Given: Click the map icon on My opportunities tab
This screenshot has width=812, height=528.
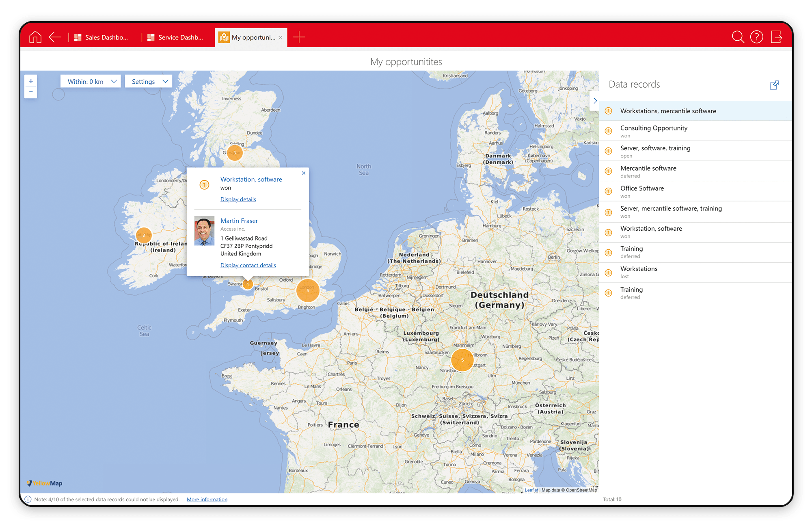Looking at the screenshot, I should coord(224,37).
